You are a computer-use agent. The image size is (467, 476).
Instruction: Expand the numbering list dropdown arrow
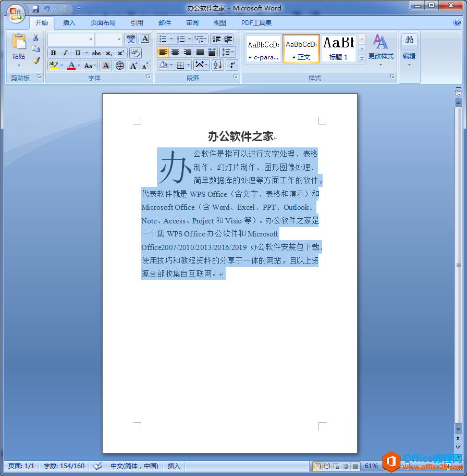click(189, 39)
